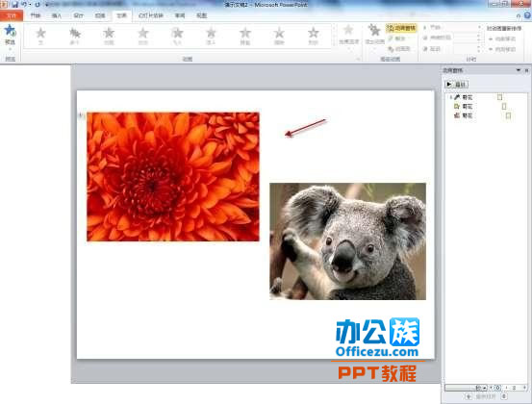Viewport: 532px width, 404px height.
Task: Switch to the Review (审阅) ribbon tab
Action: click(x=180, y=15)
